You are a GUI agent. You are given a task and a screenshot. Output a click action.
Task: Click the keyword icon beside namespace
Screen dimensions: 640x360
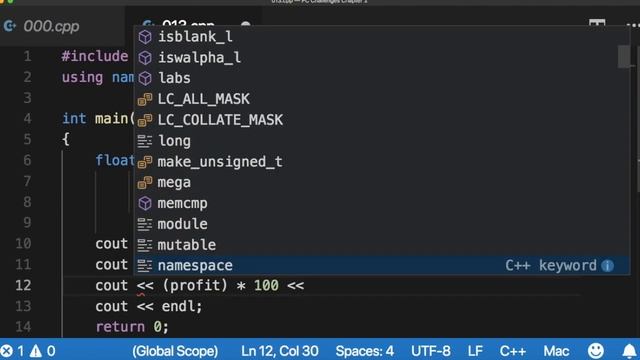pyautogui.click(x=145, y=266)
